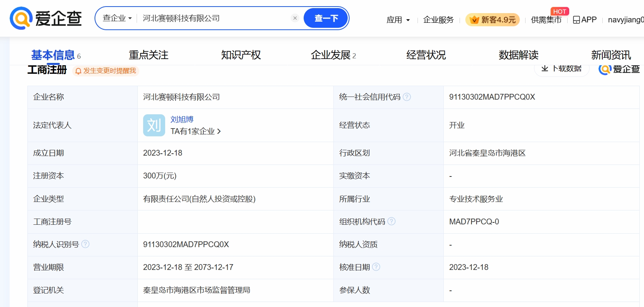644x307 pixels.
Task: Click help icon next to 核准日期
Action: click(x=376, y=267)
